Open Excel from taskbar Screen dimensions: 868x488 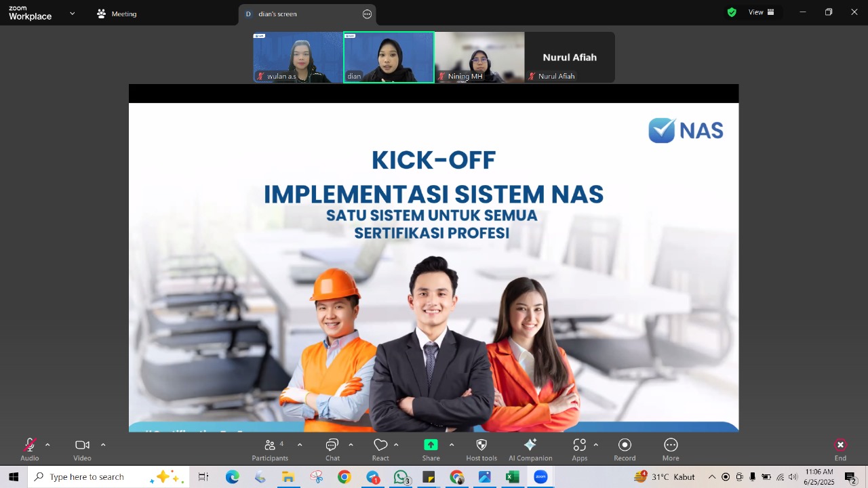point(513,477)
